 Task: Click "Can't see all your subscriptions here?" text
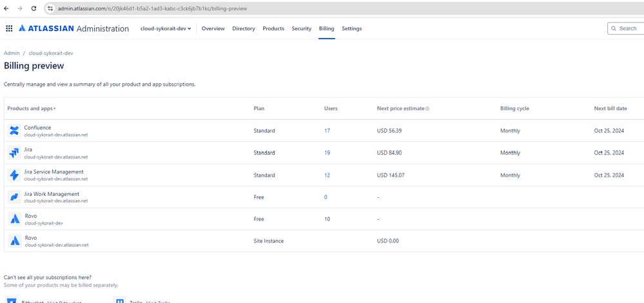coord(48,277)
